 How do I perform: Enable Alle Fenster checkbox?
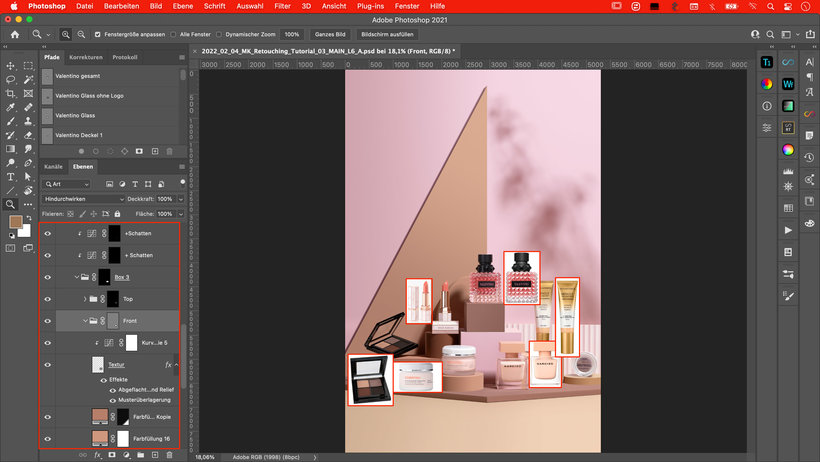173,35
